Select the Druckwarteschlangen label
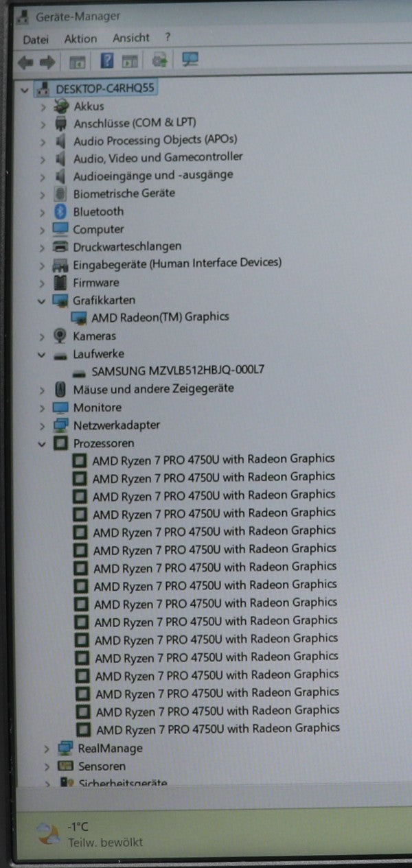Image resolution: width=412 pixels, height=868 pixels. click(x=128, y=246)
